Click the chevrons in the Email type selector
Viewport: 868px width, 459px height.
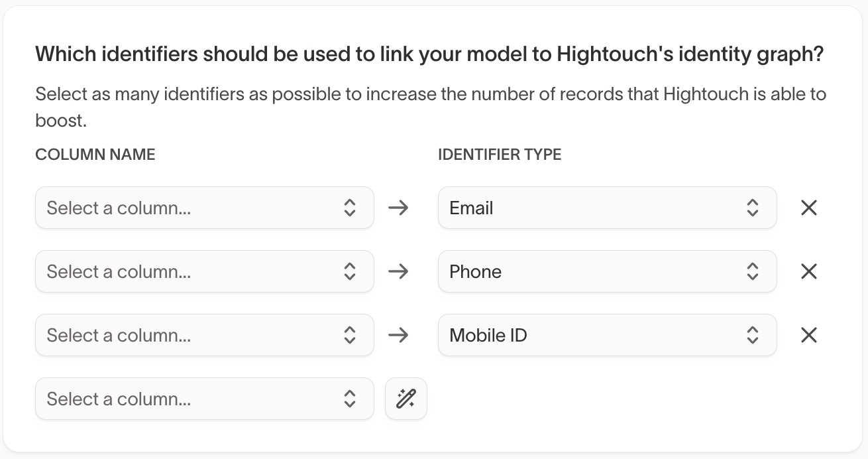click(752, 208)
